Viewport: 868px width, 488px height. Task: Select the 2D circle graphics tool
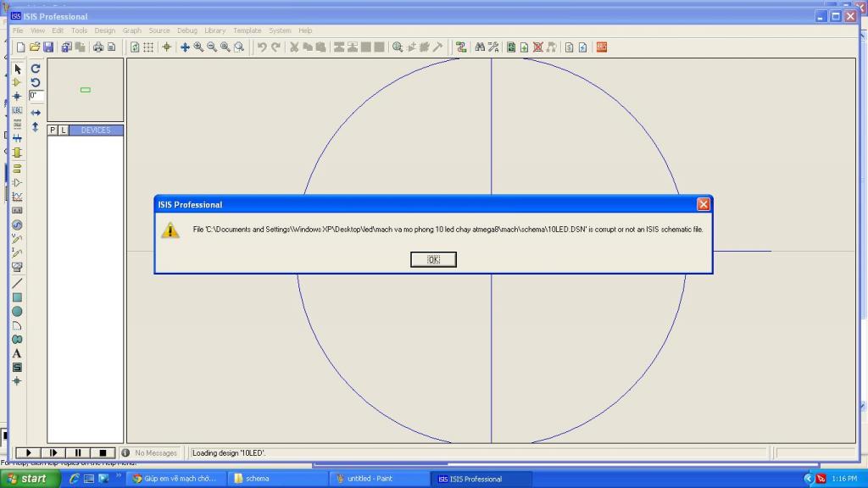coord(17,312)
